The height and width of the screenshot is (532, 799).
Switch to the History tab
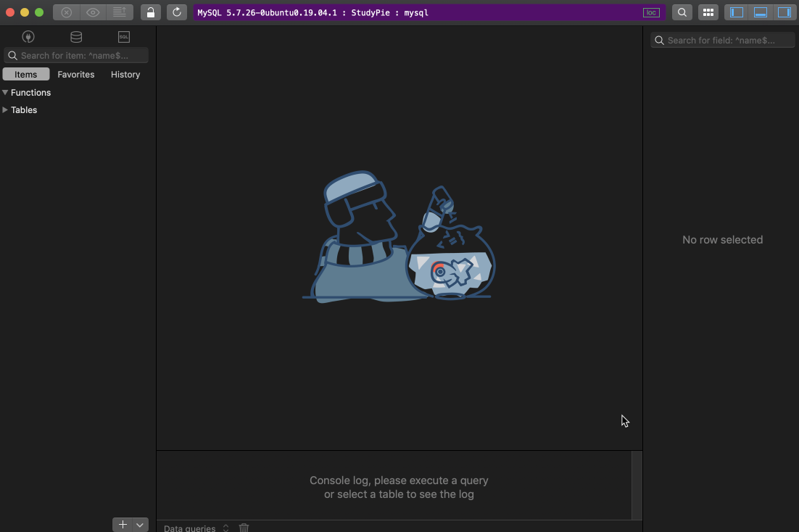(x=125, y=74)
